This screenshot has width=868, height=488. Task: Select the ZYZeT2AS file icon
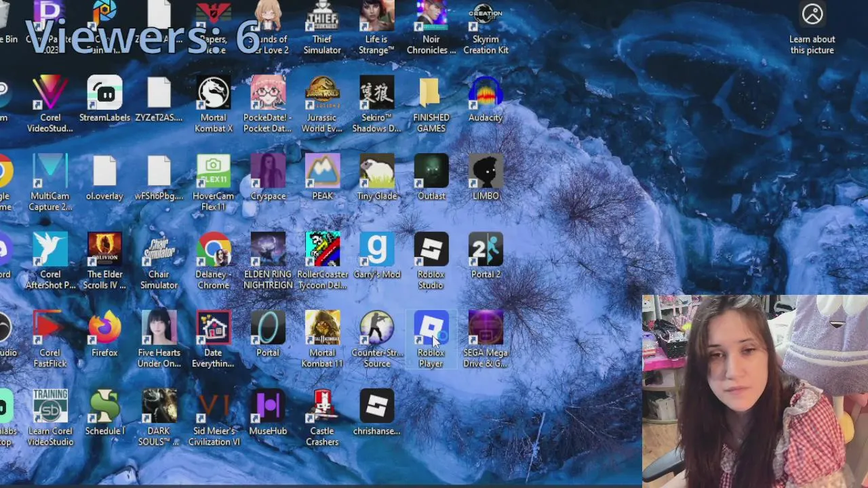[x=159, y=99]
